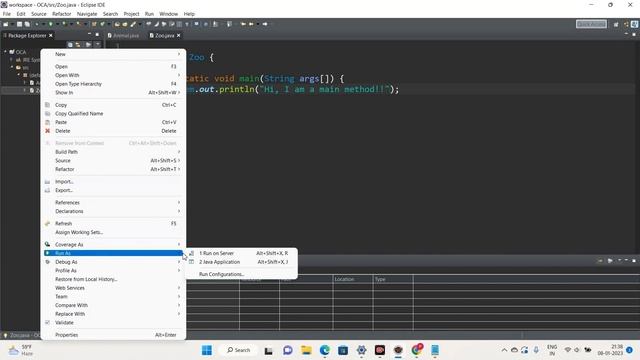Click the Quick Access search field
The width and height of the screenshot is (640, 360).
[591, 24]
